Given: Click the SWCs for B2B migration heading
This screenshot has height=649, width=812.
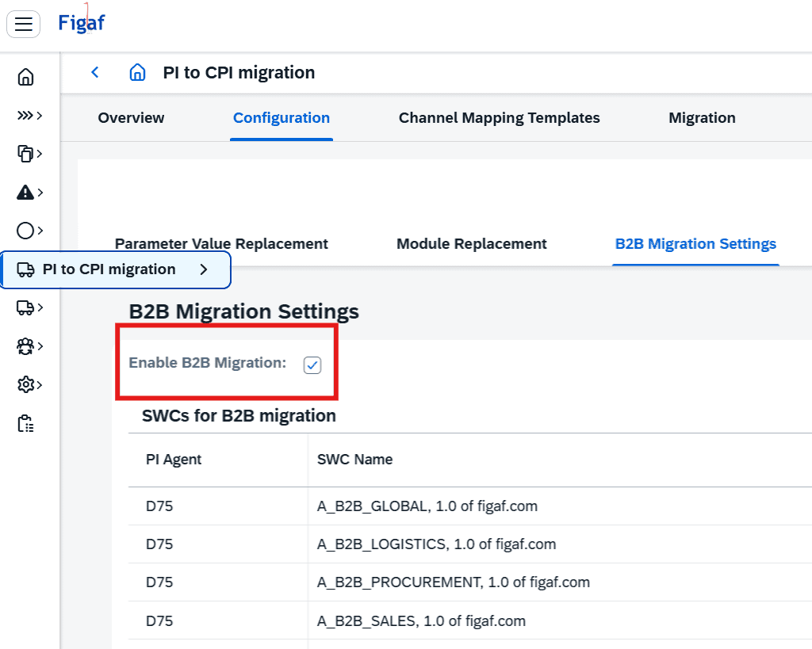Looking at the screenshot, I should pos(239,416).
